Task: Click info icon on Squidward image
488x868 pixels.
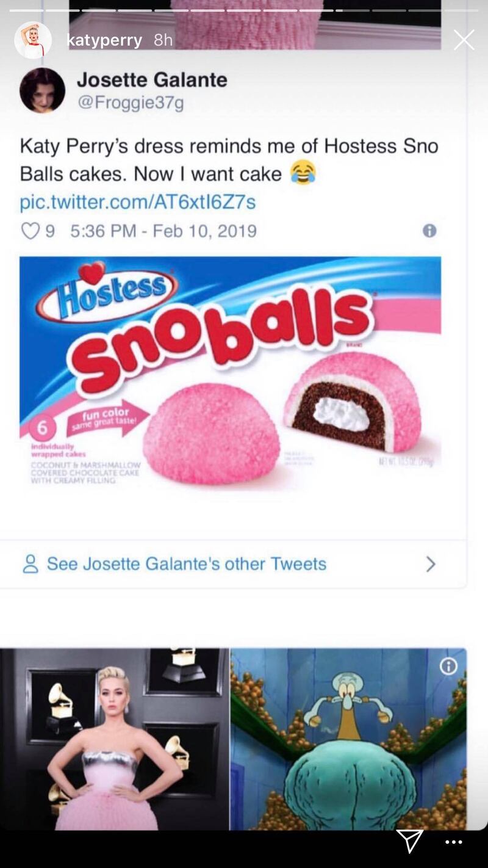Action: [x=448, y=666]
